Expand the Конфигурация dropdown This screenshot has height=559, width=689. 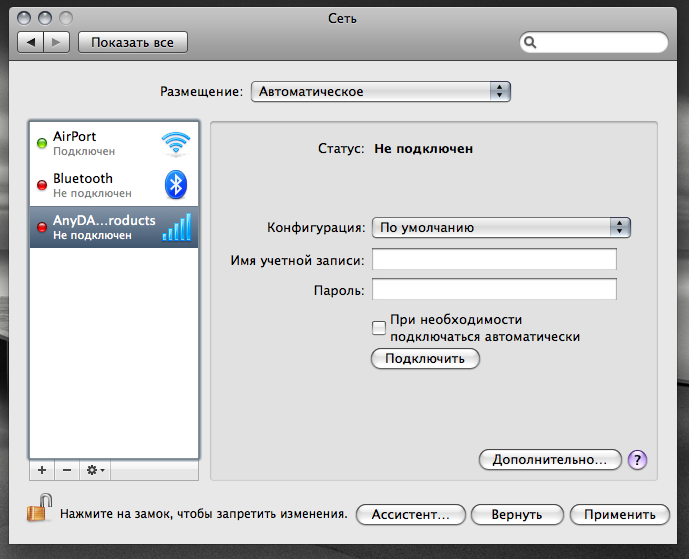501,227
